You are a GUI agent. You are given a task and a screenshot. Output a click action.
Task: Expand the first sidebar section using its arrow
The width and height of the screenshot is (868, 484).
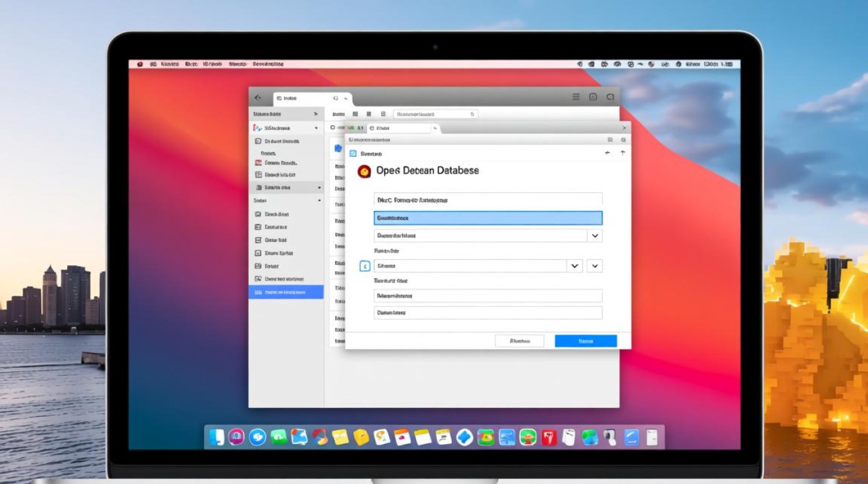(316, 114)
